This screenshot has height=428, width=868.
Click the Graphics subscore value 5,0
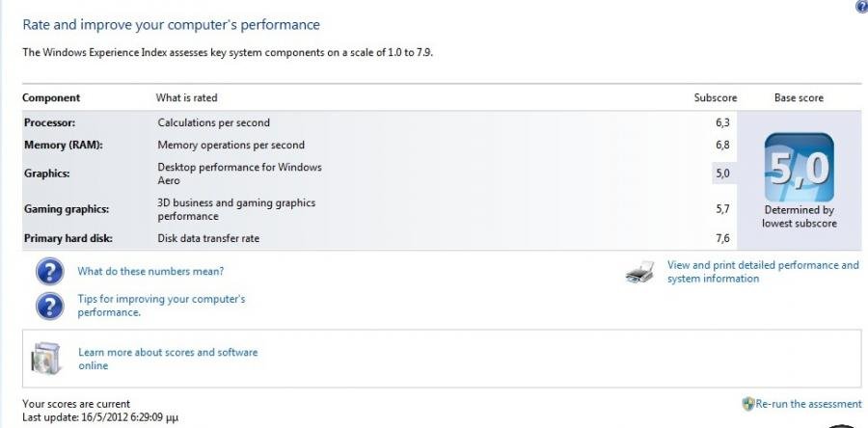[721, 174]
